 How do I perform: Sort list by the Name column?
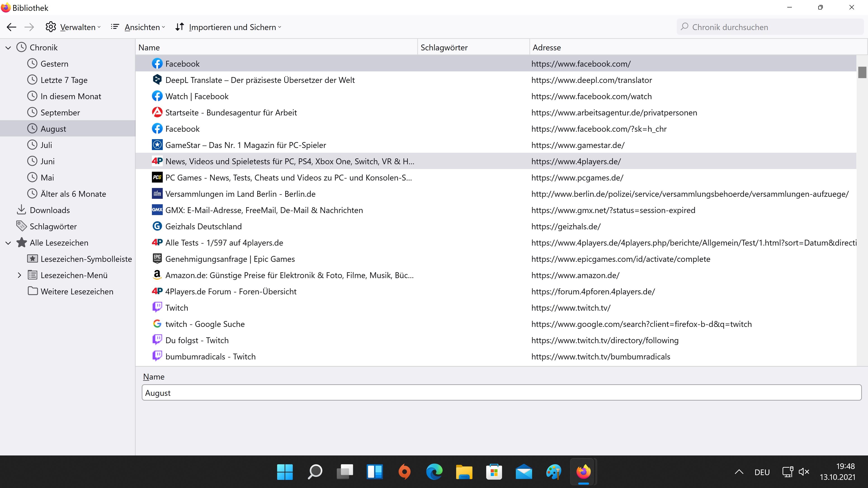tap(276, 47)
